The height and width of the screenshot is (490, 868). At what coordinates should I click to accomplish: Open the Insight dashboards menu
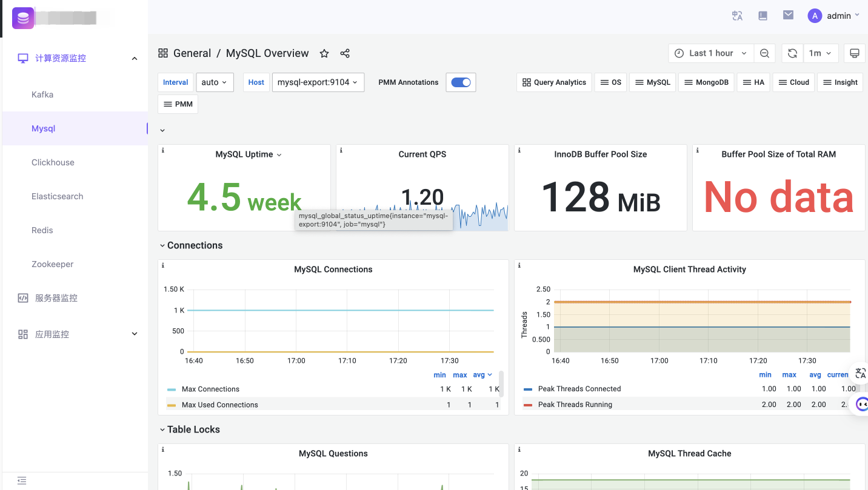[840, 82]
